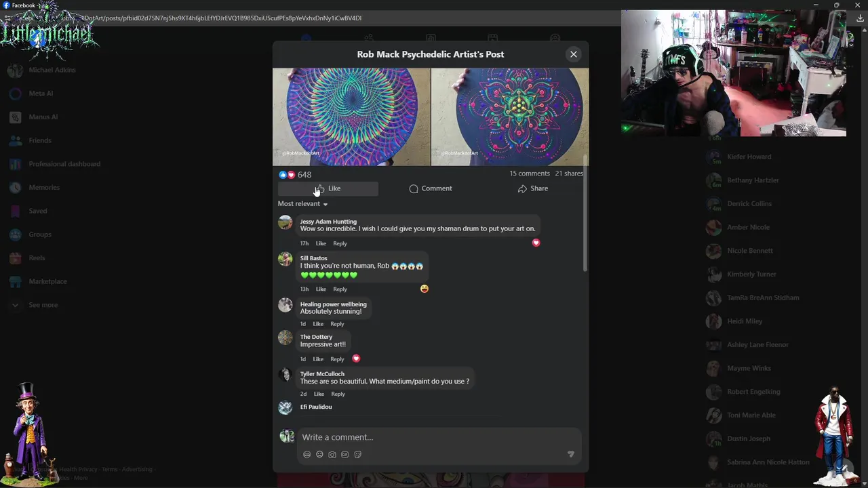Reply to Jessy Adam Huntting's comment

tap(340, 243)
